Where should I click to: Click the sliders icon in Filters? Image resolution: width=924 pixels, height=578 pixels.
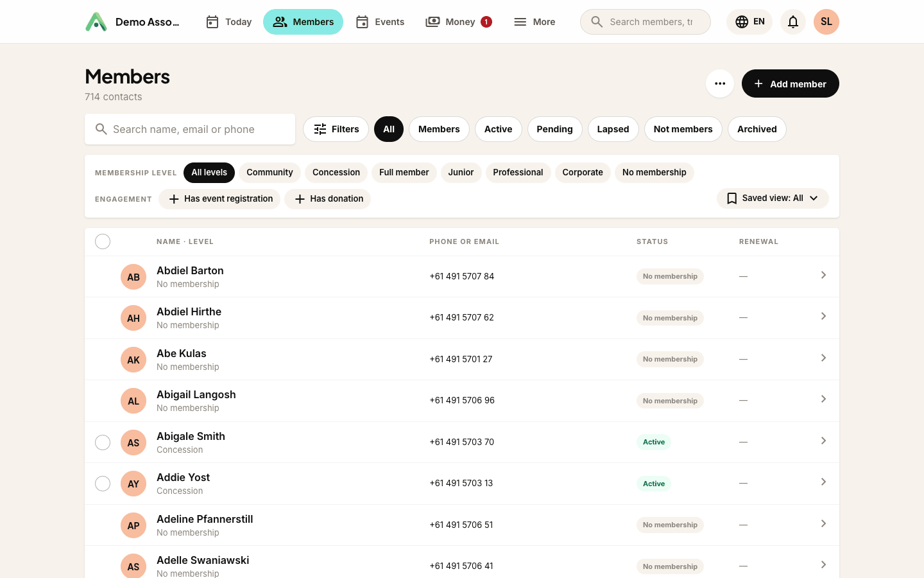pos(320,129)
